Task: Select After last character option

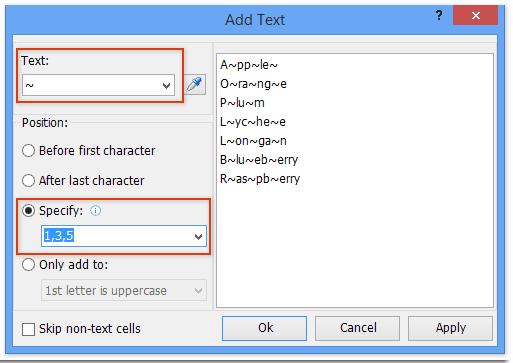Action: 28,181
